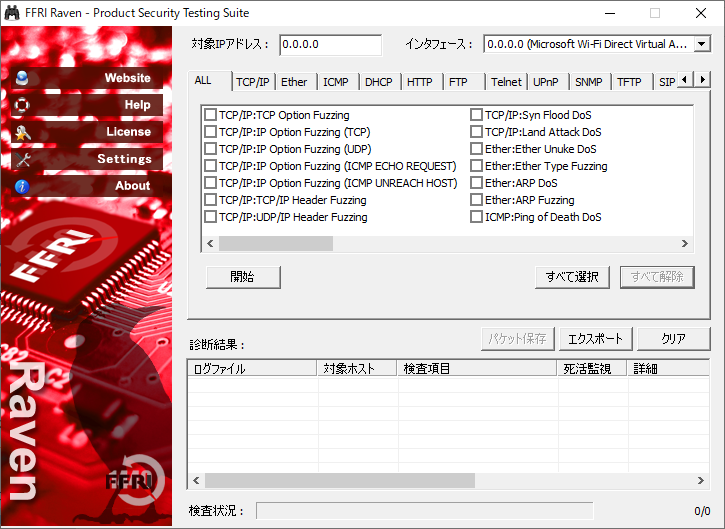
Task: Show more tabs with right arrow
Action: pos(702,80)
